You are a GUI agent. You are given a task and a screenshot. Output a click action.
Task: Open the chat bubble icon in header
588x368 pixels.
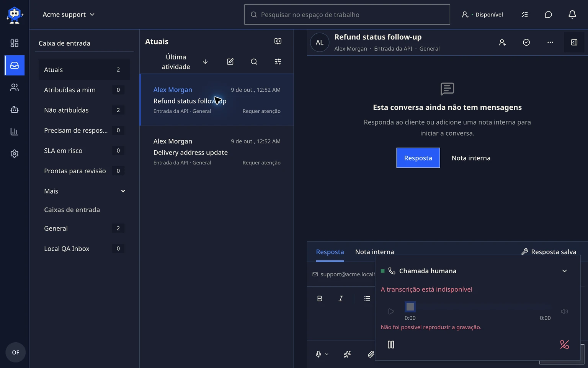pos(549,15)
